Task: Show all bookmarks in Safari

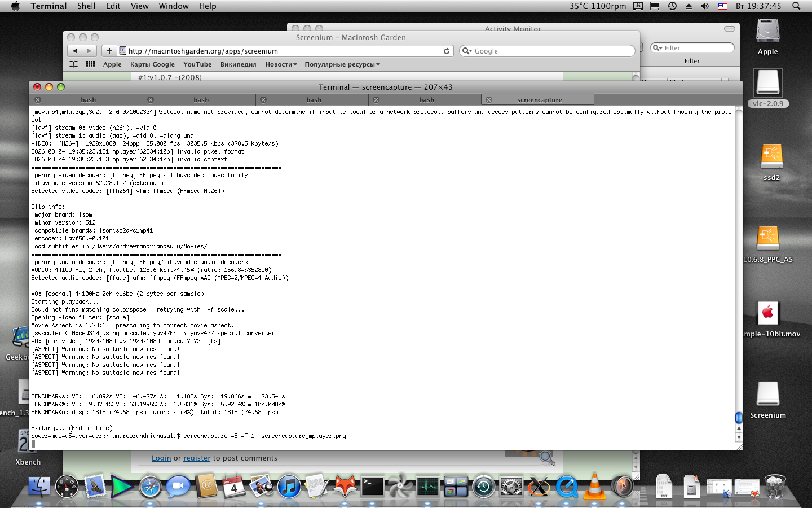Action: 74,64
